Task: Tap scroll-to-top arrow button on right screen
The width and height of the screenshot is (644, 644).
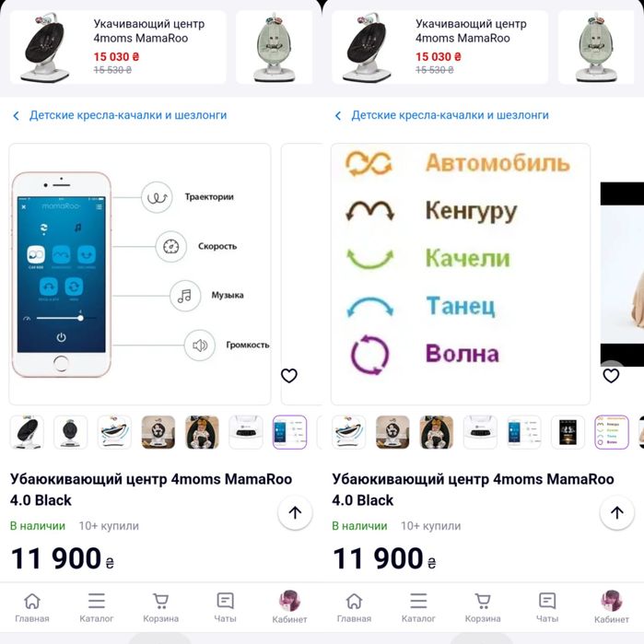Action: point(617,512)
